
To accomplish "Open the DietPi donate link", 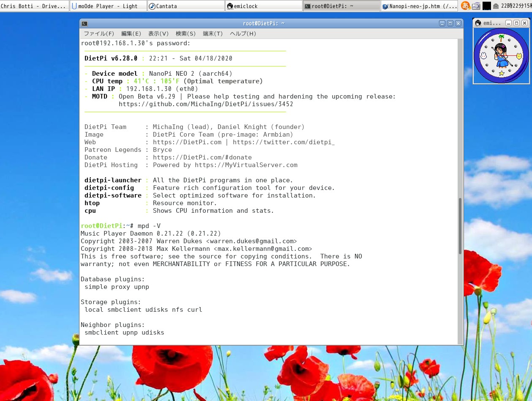I will tap(202, 157).
